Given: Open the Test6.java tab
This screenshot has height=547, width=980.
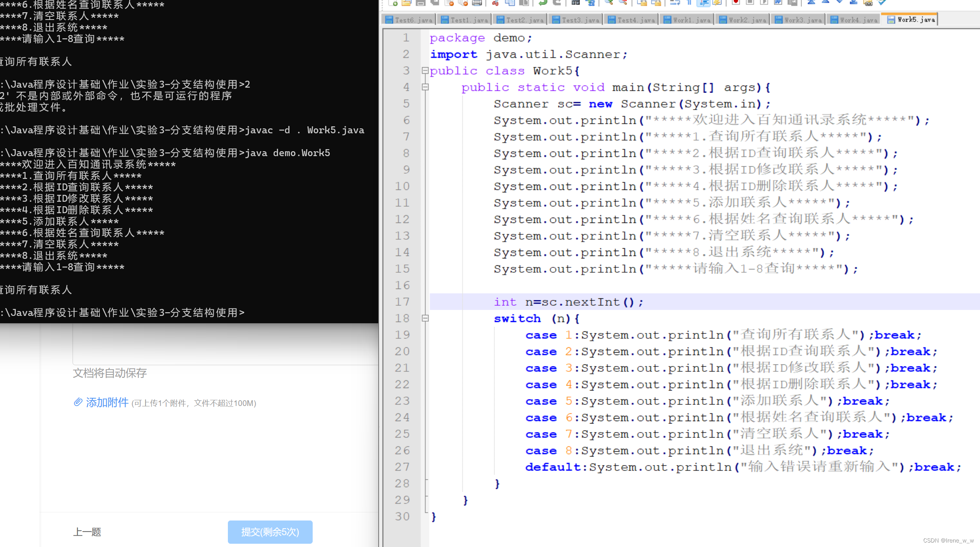Looking at the screenshot, I should (409, 20).
